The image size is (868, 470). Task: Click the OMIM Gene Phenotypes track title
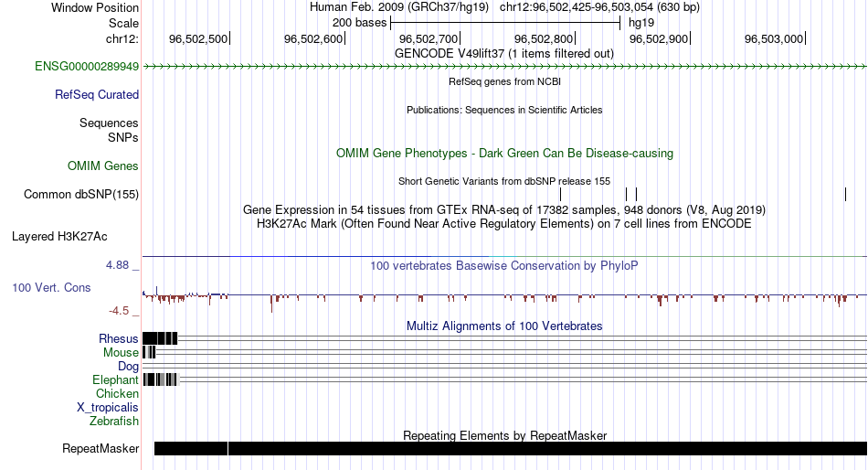pos(504,154)
